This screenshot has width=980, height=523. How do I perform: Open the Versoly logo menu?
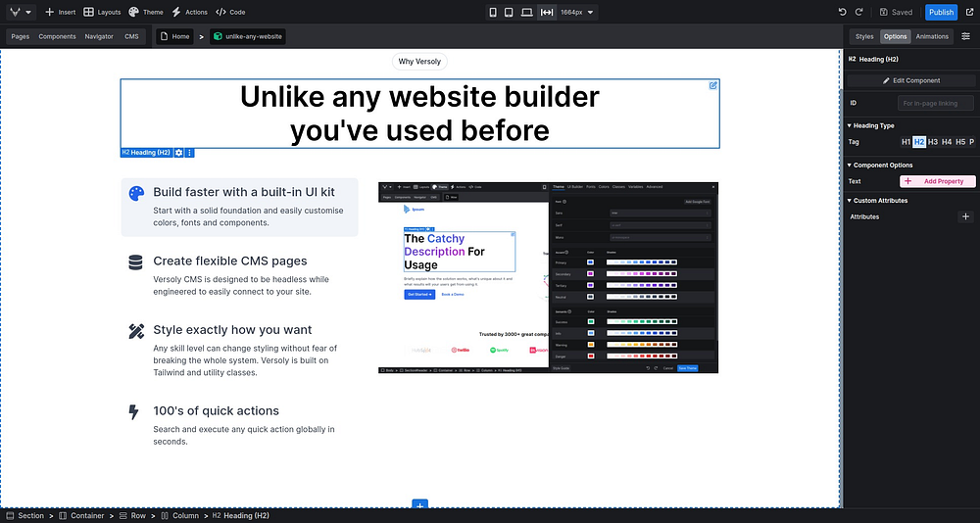pos(20,12)
